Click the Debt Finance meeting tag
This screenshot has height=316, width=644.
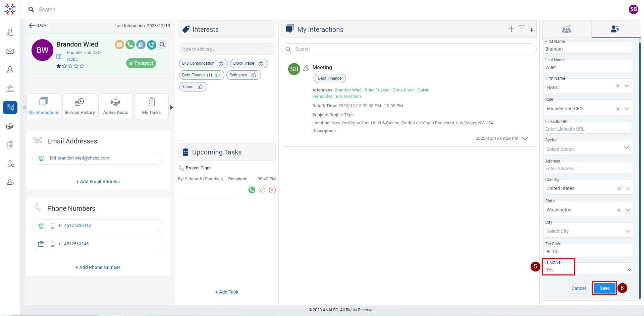coord(330,78)
